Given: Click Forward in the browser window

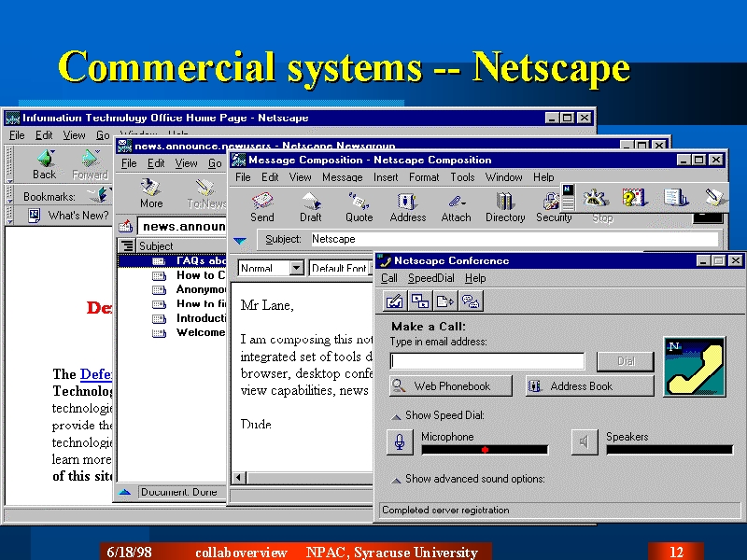Looking at the screenshot, I should (90, 164).
